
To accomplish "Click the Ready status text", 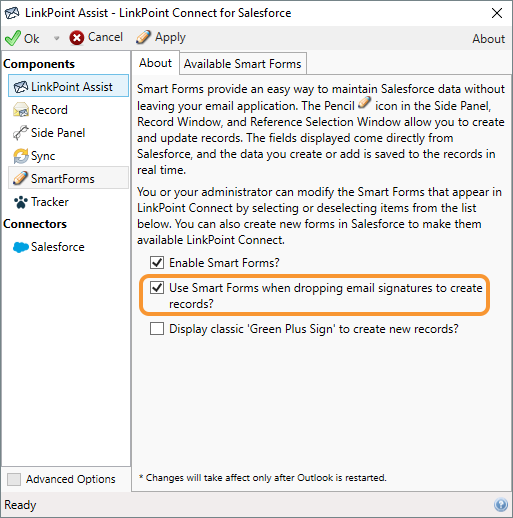I will (20, 505).
